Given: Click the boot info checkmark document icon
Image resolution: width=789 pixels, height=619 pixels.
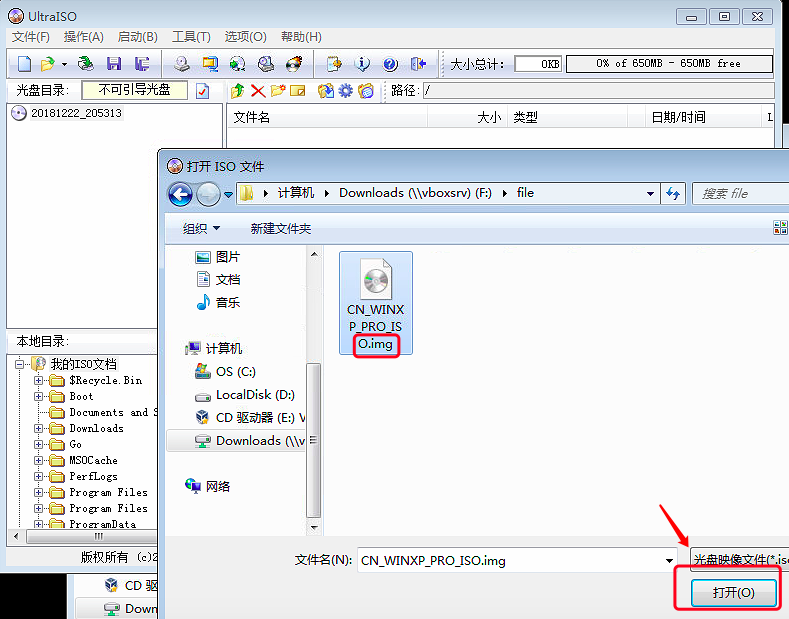Looking at the screenshot, I should (202, 91).
